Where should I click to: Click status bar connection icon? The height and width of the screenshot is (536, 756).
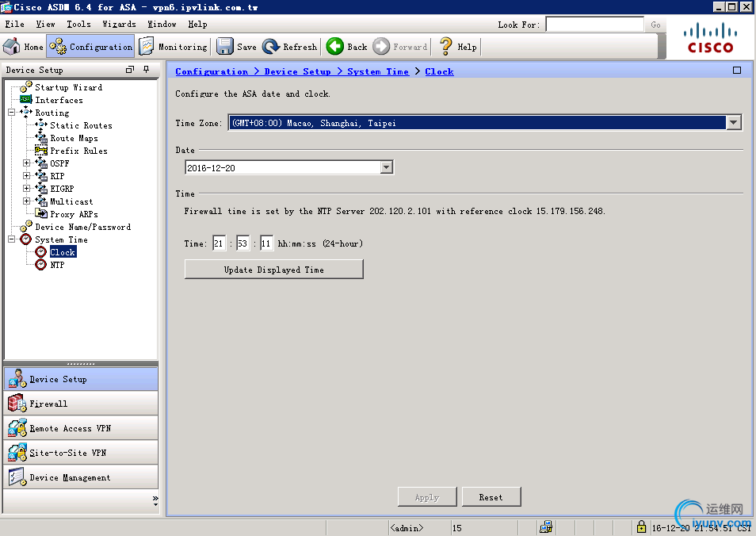point(546,526)
